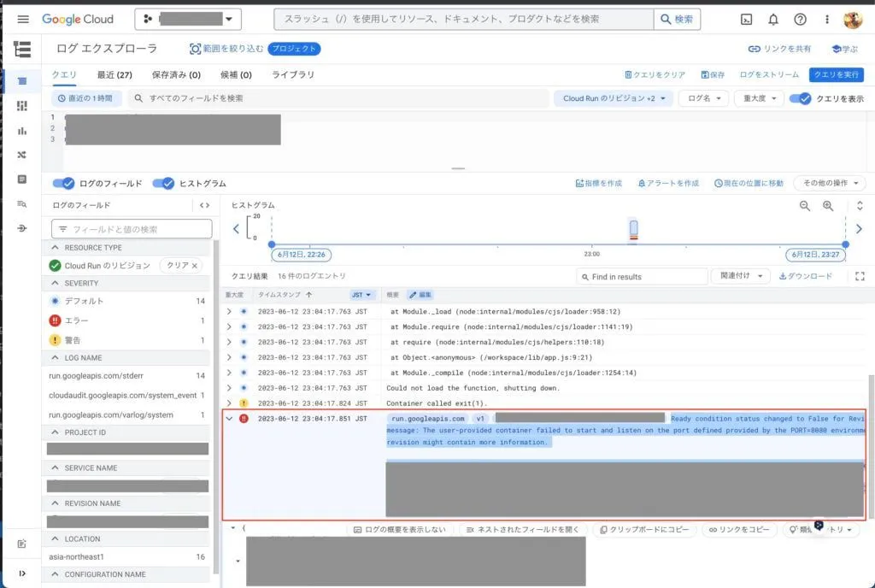This screenshot has width=875, height=588.
Task: Zoom out the histogram with magnifier icon
Action: point(805,206)
